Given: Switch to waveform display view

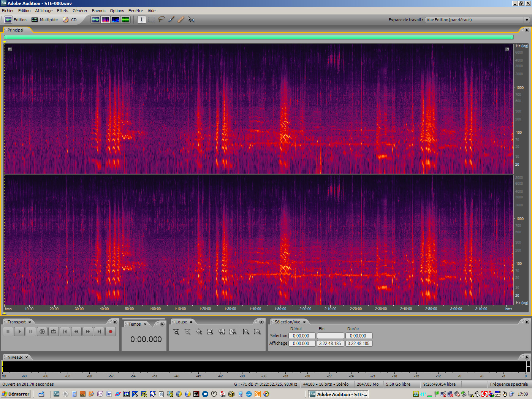Looking at the screenshot, I should click(96, 19).
